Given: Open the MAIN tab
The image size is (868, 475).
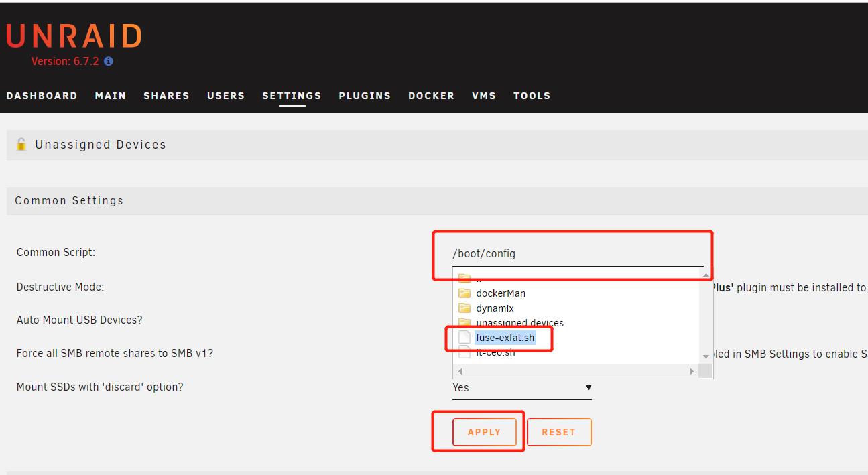Looking at the screenshot, I should tap(110, 96).
